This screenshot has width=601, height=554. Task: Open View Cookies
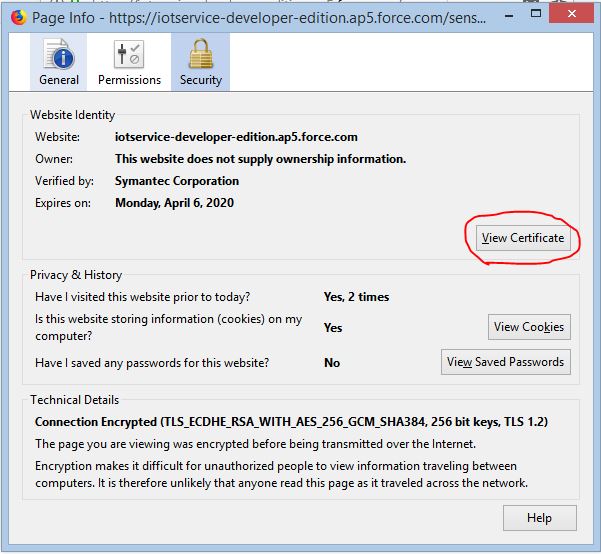[529, 327]
